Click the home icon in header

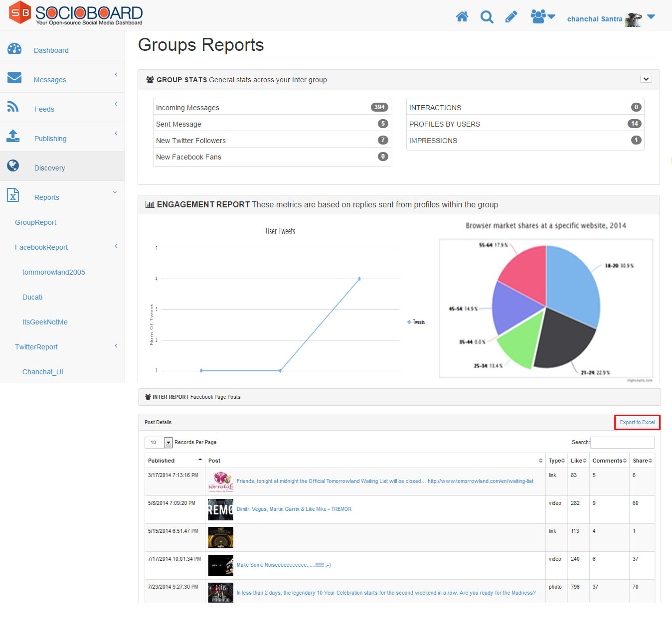coord(462,17)
